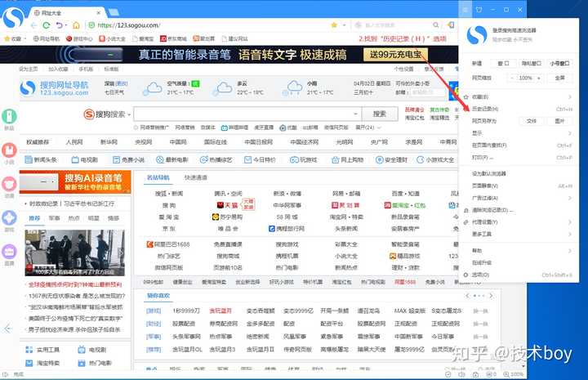Open dropdown arrow inside the Sogou search input
Viewport: 588px width, 380px height.
(x=355, y=114)
